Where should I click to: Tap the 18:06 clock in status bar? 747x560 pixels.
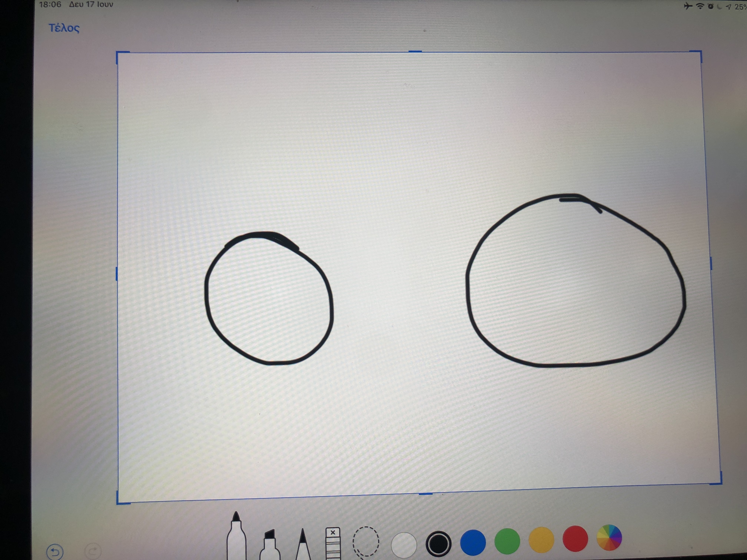[x=50, y=5]
